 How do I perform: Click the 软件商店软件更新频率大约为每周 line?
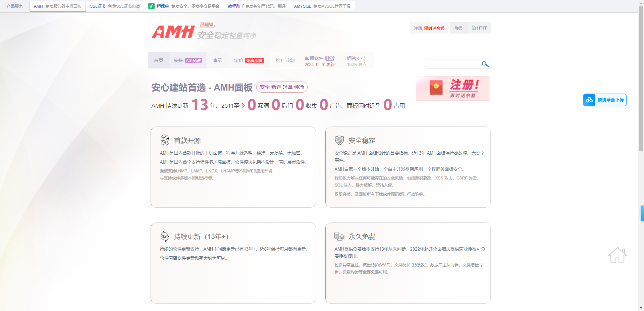tap(194, 258)
